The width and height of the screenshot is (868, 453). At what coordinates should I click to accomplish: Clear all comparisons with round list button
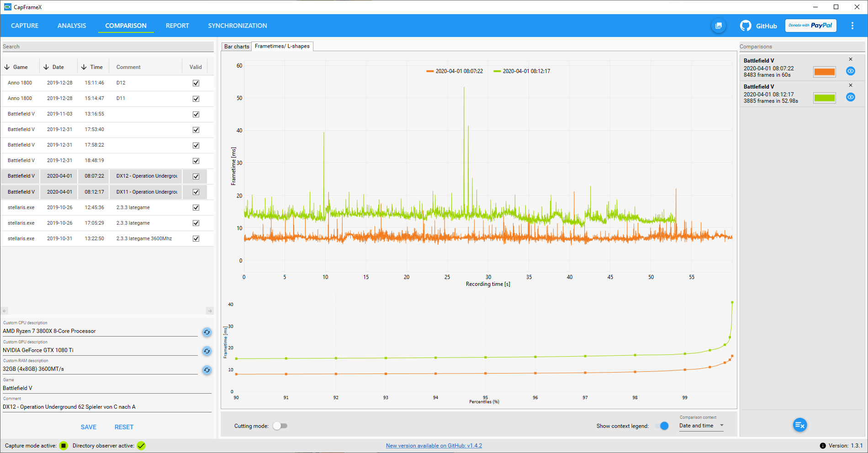800,425
